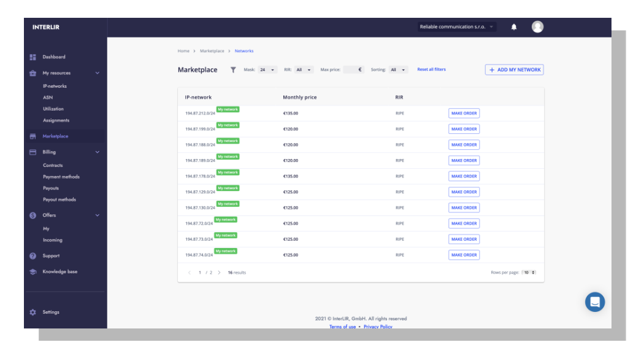This screenshot has height=361, width=644.
Task: Open the chat support widget
Action: pyautogui.click(x=595, y=302)
